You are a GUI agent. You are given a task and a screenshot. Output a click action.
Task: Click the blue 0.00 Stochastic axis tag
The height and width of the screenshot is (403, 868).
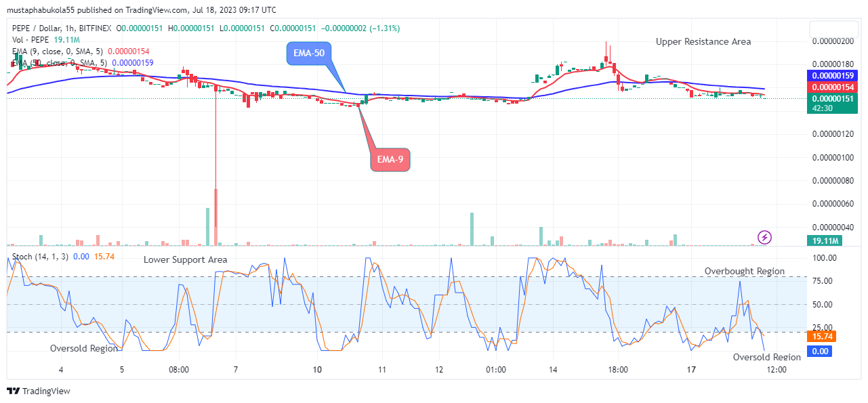[x=820, y=351]
